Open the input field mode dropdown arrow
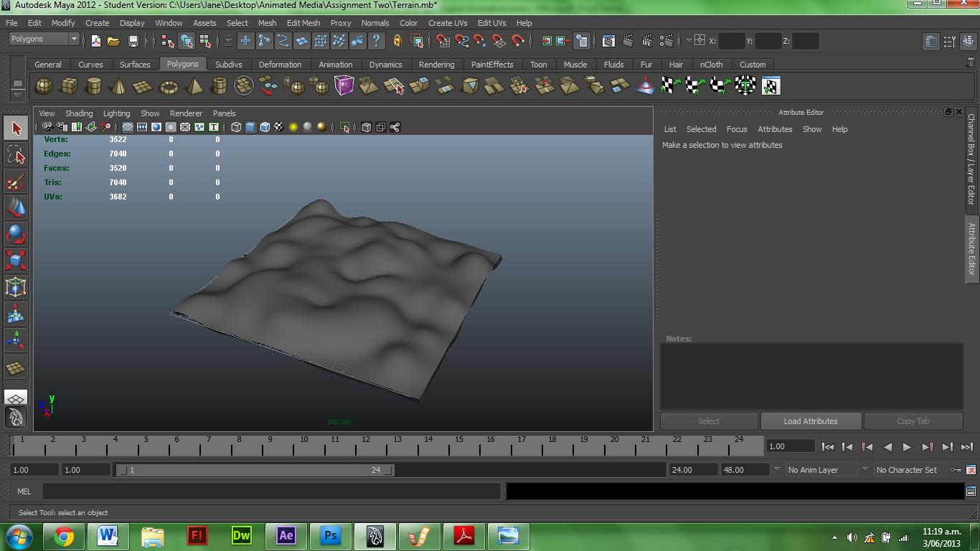This screenshot has width=980, height=551. [689, 41]
